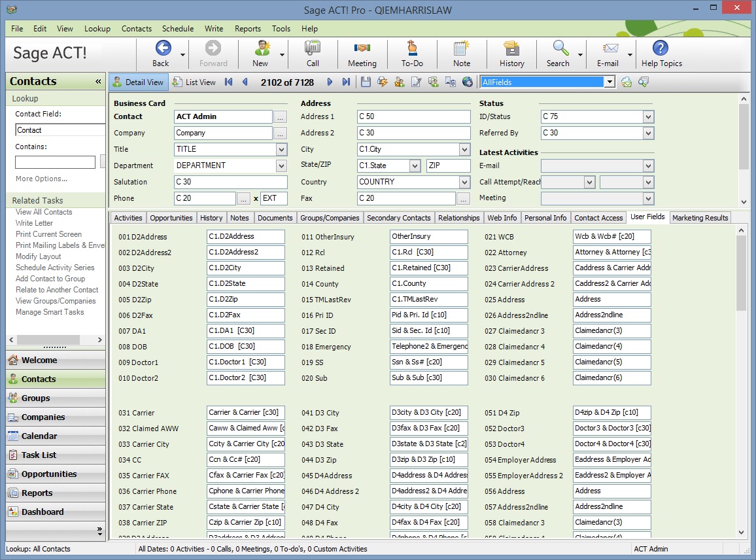Open the Reports menu
The height and width of the screenshot is (560, 756).
coord(248,29)
